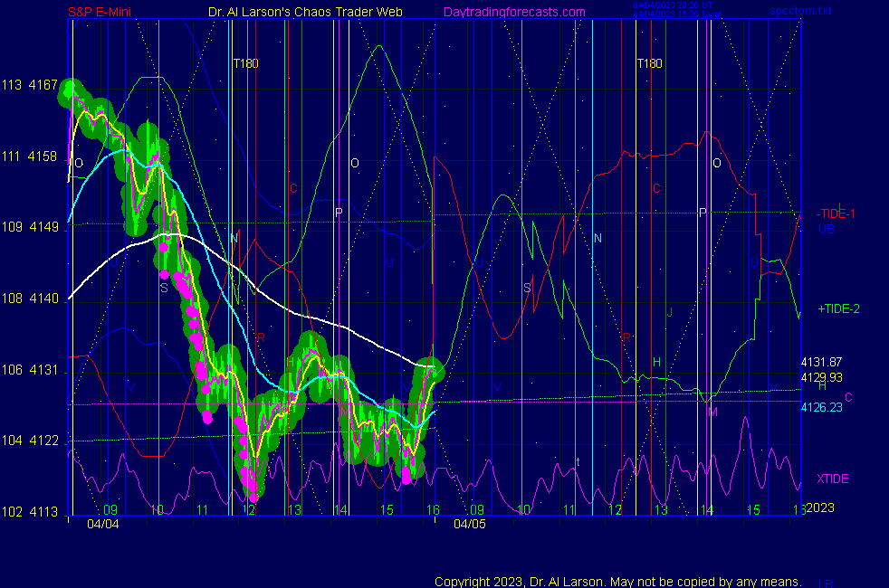Click the "spcctom.txt" file name label
This screenshot has width=889, height=588.
pos(800,11)
